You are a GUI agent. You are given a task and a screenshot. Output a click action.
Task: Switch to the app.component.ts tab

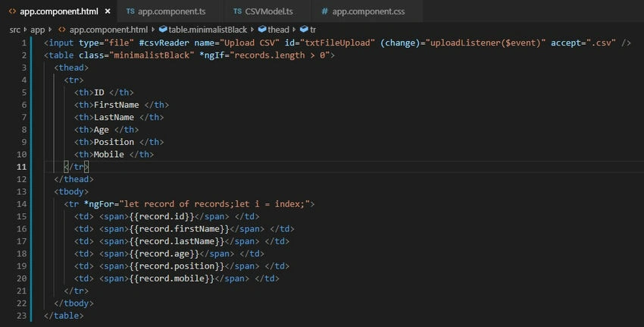click(x=165, y=11)
